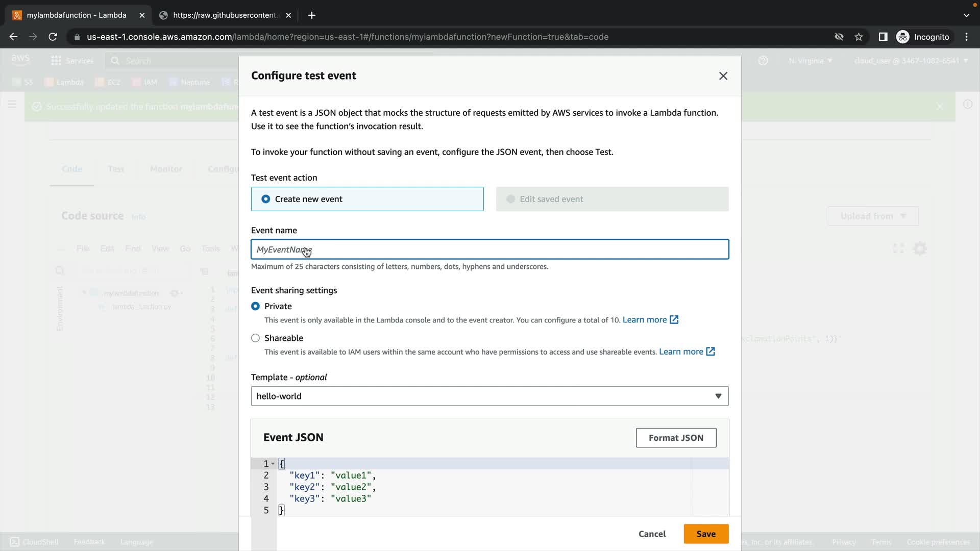980x551 pixels.
Task: Choose the Private sharing radio button
Action: point(255,306)
